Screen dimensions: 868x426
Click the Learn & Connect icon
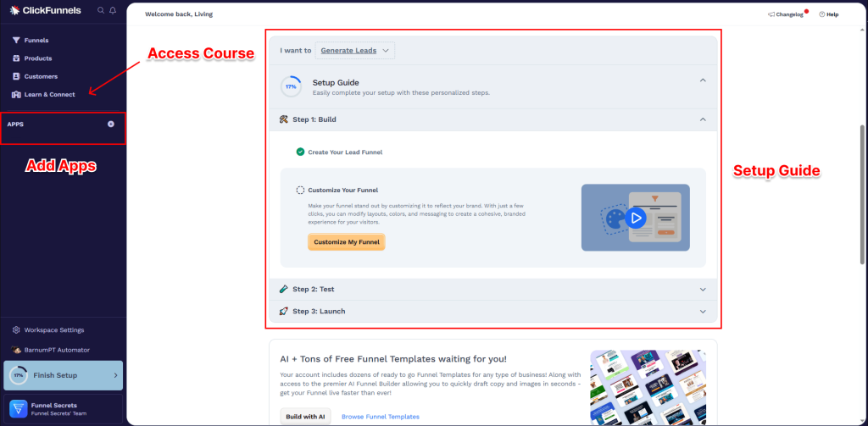16,94
